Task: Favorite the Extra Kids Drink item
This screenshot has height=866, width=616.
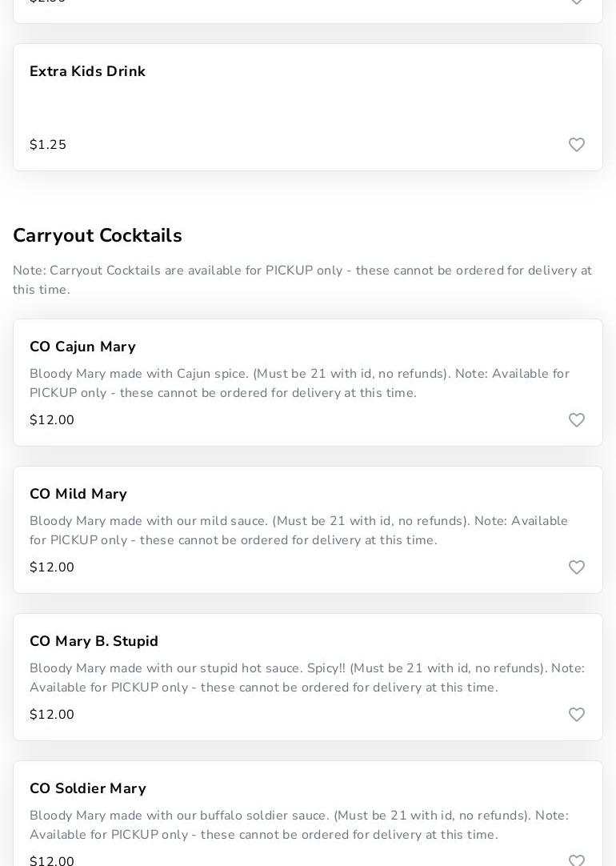Action: tap(577, 145)
